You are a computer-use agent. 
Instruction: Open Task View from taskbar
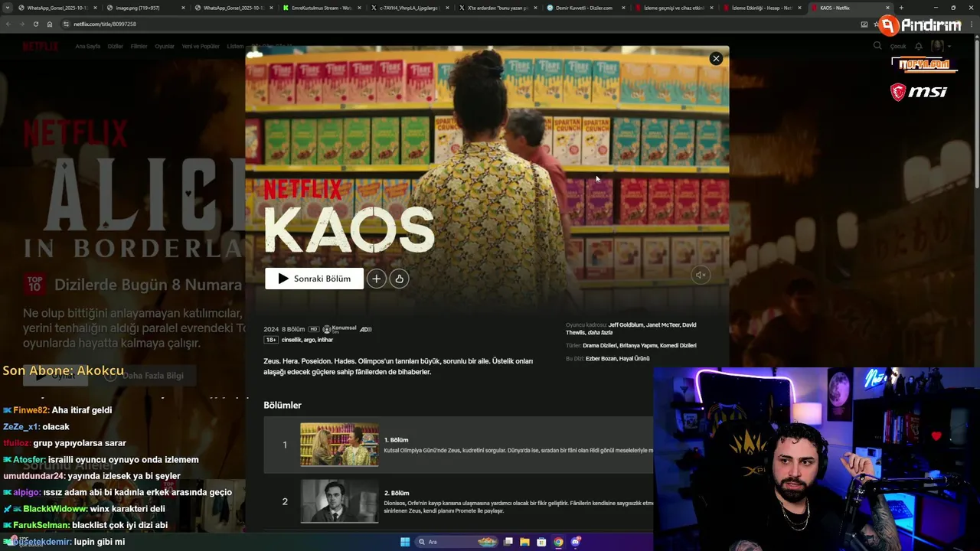tap(508, 542)
